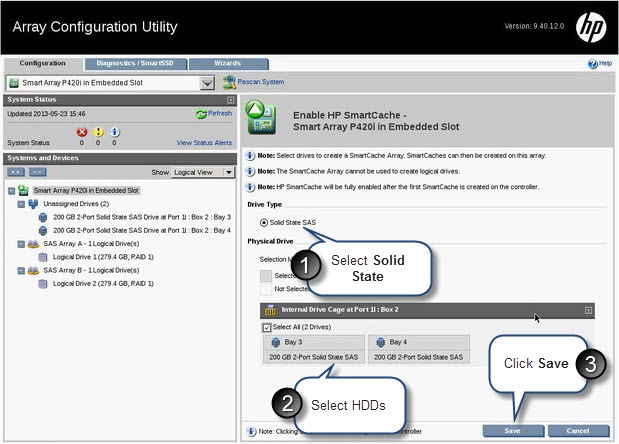Image resolution: width=619 pixels, height=444 pixels.
Task: Click the Version: 9.40.12.0 text
Action: [x=534, y=26]
